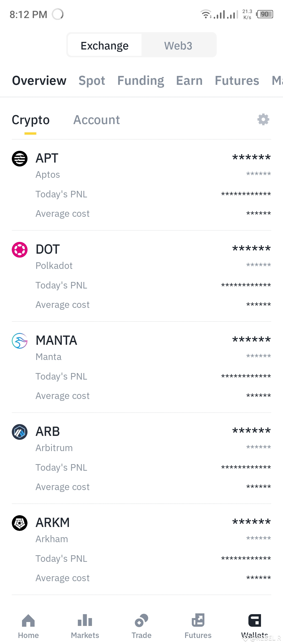Open the Futures tab in the top bar
283x644 pixels.
click(237, 81)
